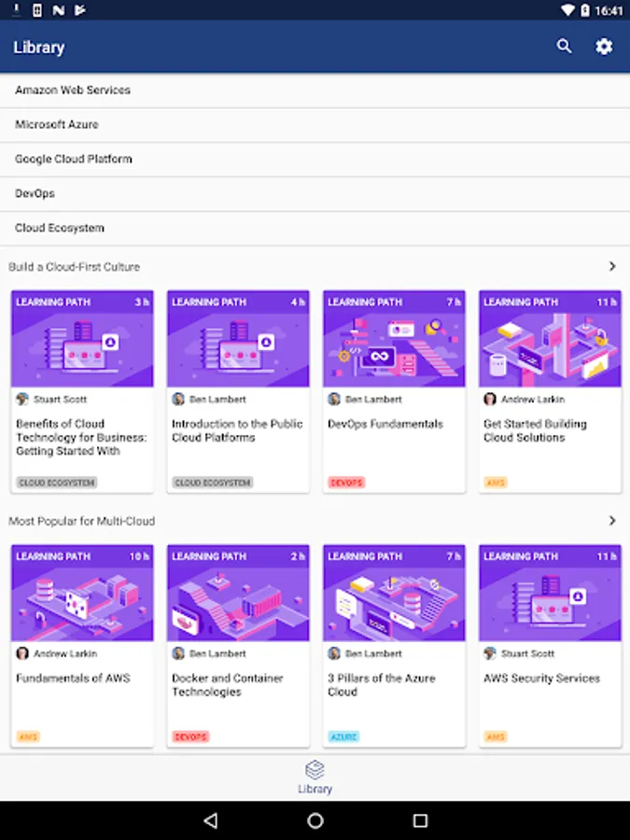The image size is (630, 840).
Task: Tap Andrew Larkin avatar on Get Started Building card
Action: [490, 399]
